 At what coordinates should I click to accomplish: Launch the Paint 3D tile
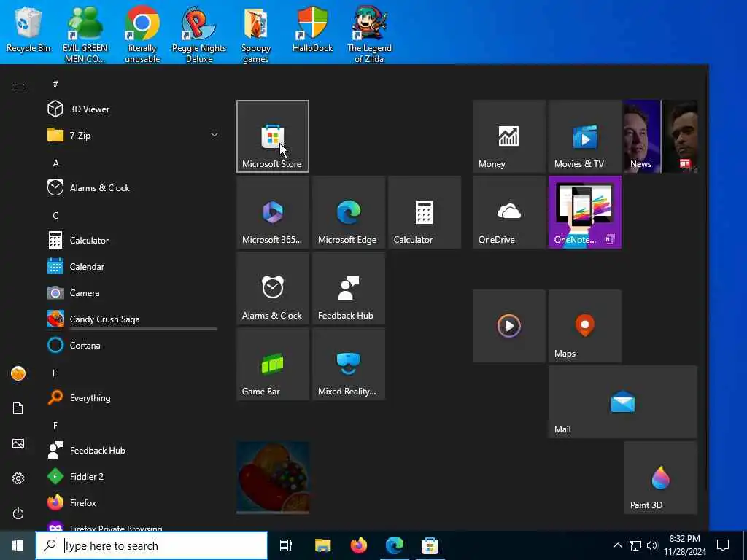(661, 478)
